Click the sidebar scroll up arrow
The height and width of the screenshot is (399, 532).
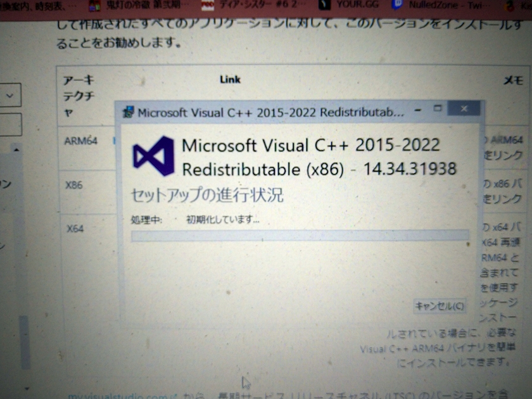click(16, 150)
